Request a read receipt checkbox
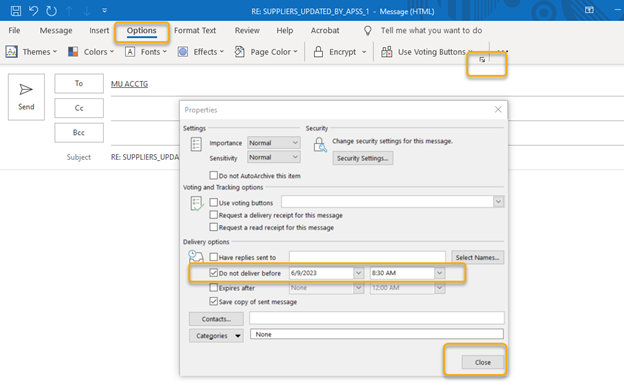Image resolution: width=624 pixels, height=387 pixels. coord(214,227)
